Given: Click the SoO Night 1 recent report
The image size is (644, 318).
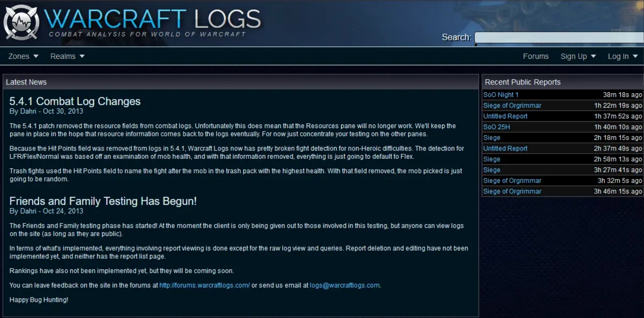Looking at the screenshot, I should click(x=501, y=95).
